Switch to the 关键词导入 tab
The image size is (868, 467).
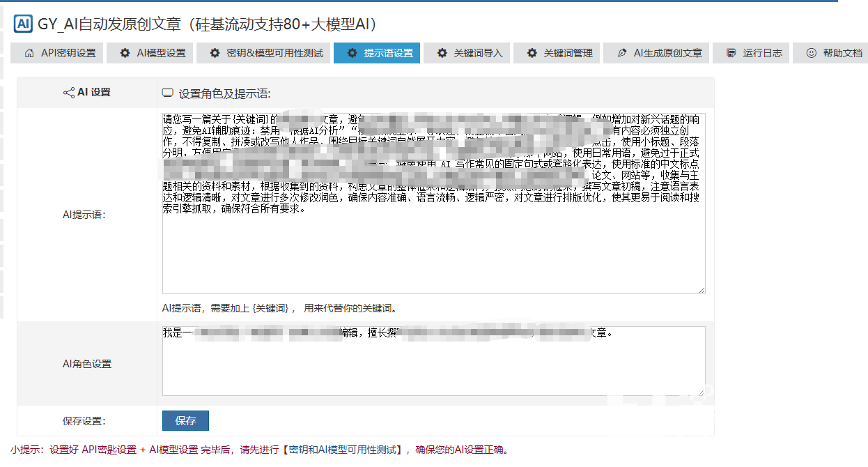click(468, 53)
